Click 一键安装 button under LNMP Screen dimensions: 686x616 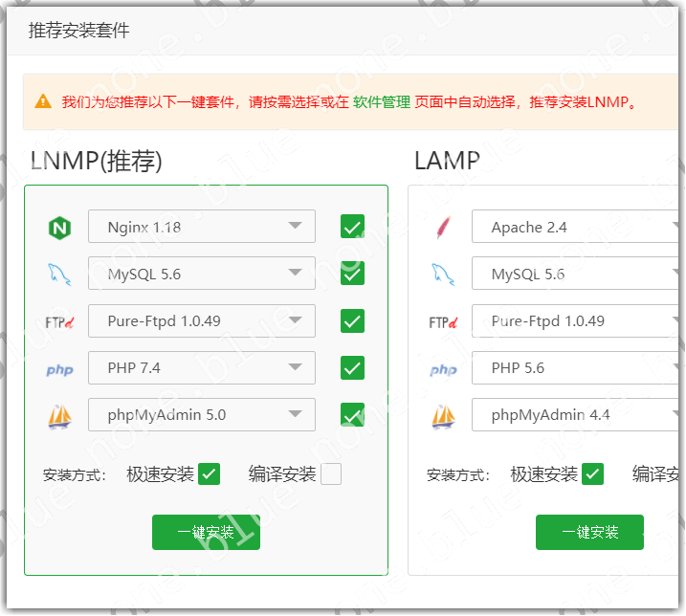point(206,533)
